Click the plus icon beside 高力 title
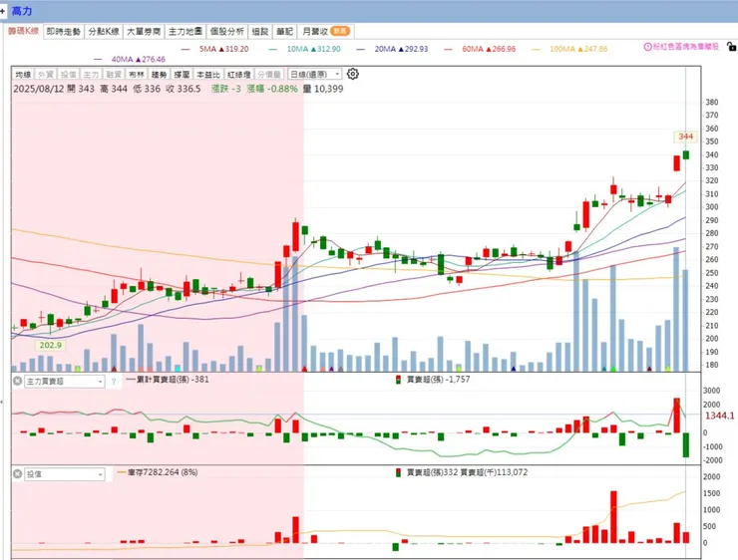The image size is (738, 560). click(x=3, y=10)
